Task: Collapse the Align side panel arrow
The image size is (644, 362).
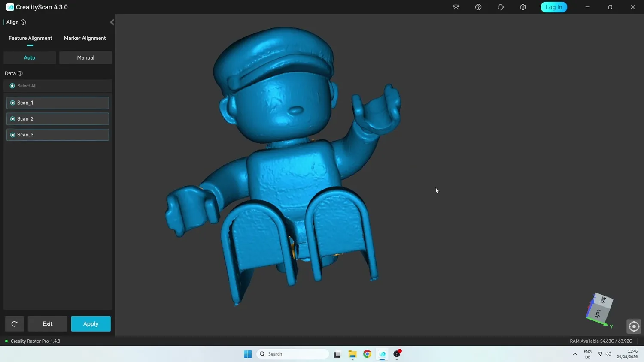Action: 112,22
